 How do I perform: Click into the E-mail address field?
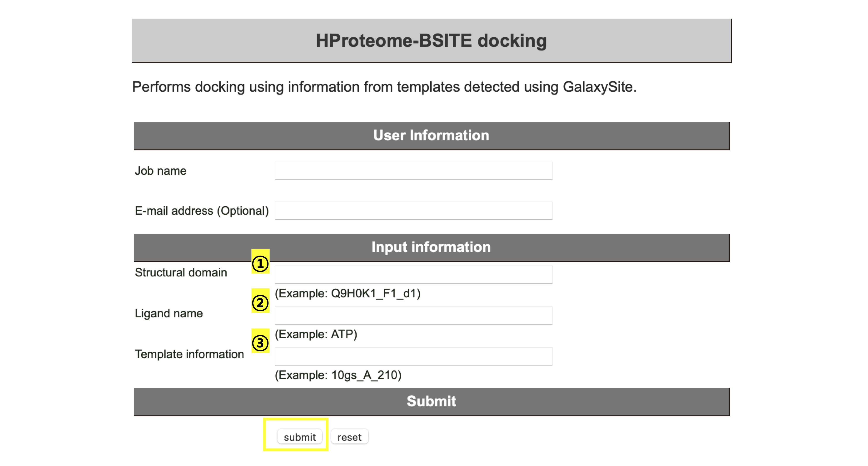[x=413, y=211]
